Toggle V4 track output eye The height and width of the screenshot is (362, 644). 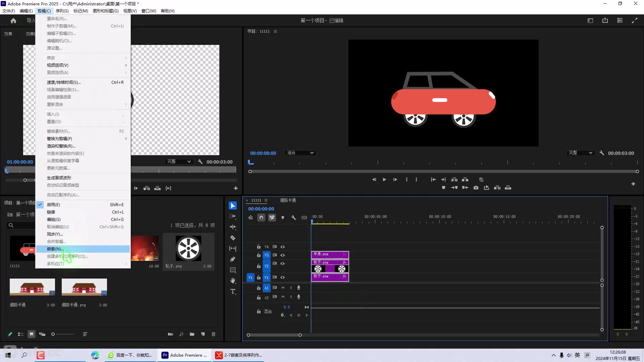tap(282, 247)
